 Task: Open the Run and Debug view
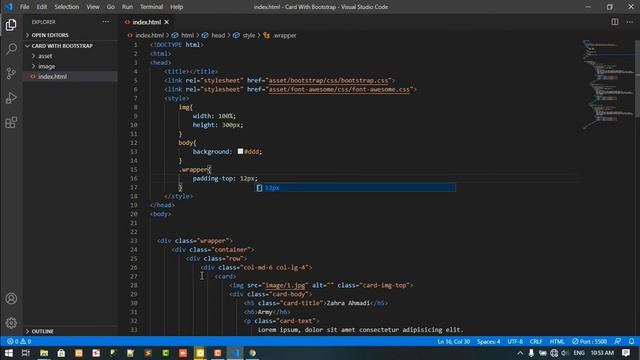(x=11, y=98)
